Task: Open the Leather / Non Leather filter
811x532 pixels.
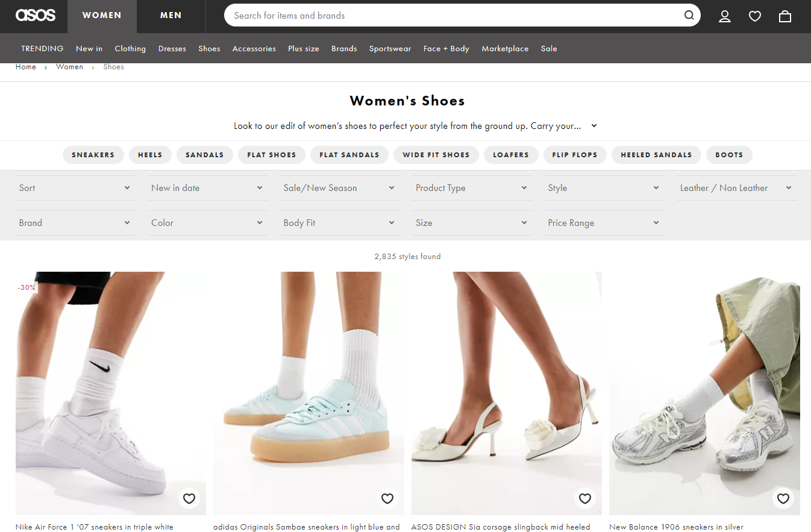Action: pos(736,188)
